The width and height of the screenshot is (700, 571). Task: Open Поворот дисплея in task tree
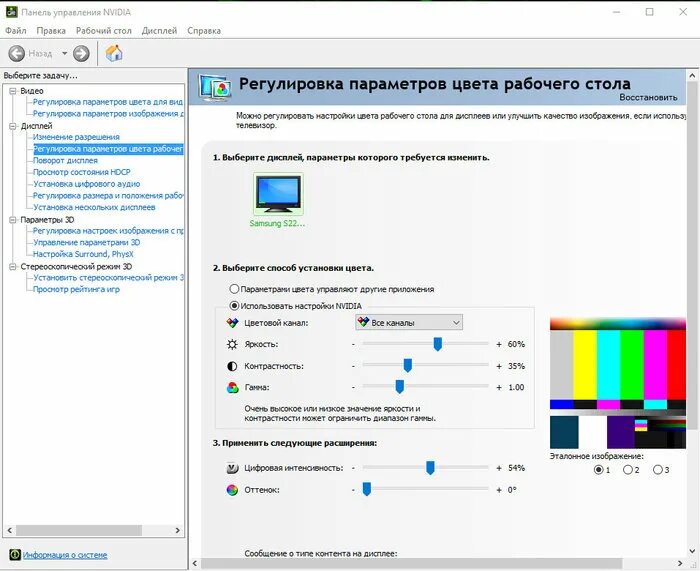coord(65,160)
